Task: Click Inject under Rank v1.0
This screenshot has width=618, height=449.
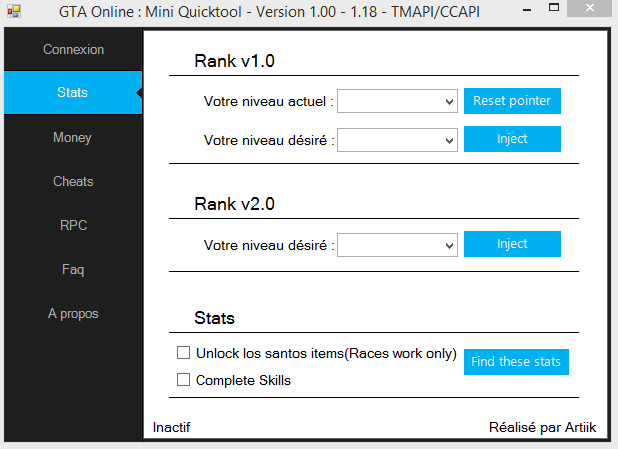Action: point(512,139)
